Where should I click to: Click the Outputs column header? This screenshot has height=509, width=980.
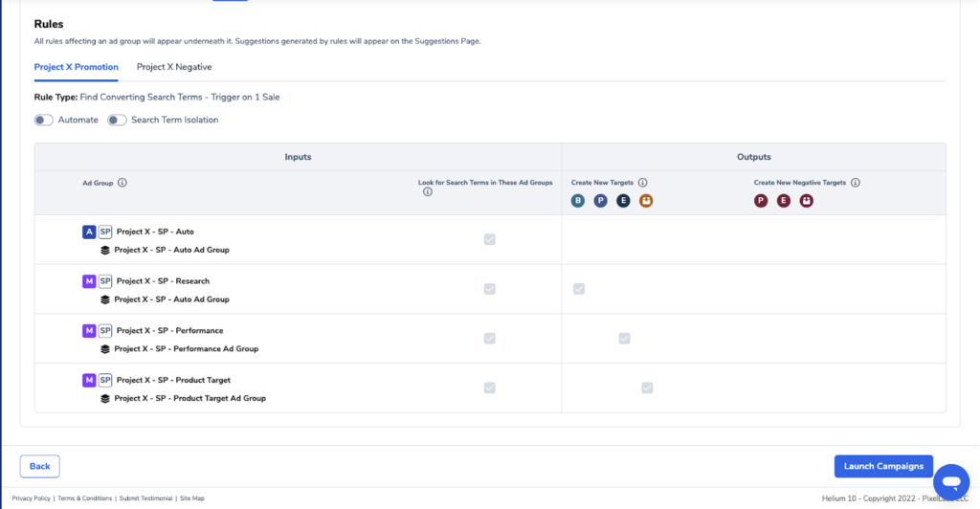pyautogui.click(x=753, y=157)
